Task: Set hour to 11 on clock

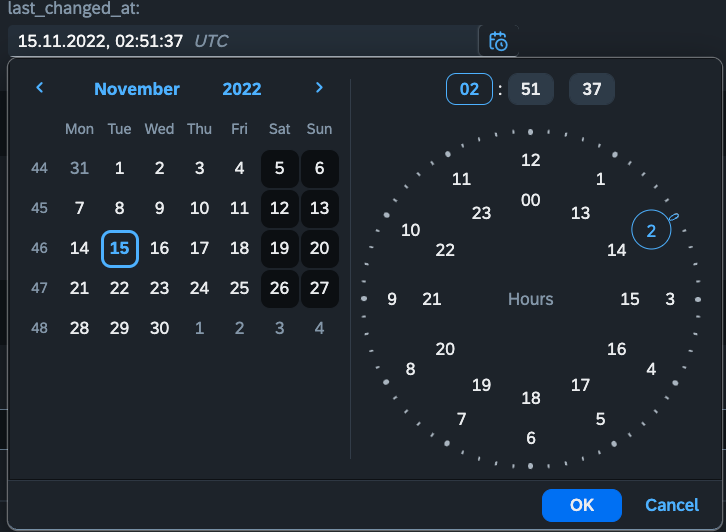Action: [461, 179]
